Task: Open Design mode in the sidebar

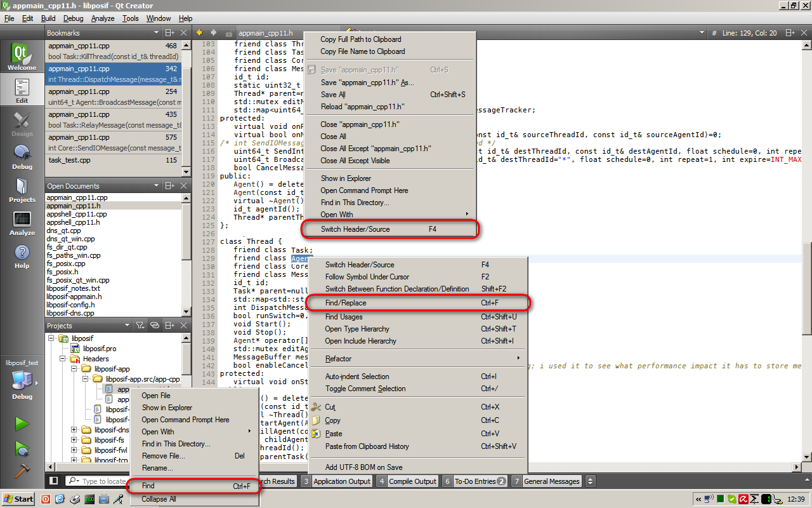Action: (22, 123)
